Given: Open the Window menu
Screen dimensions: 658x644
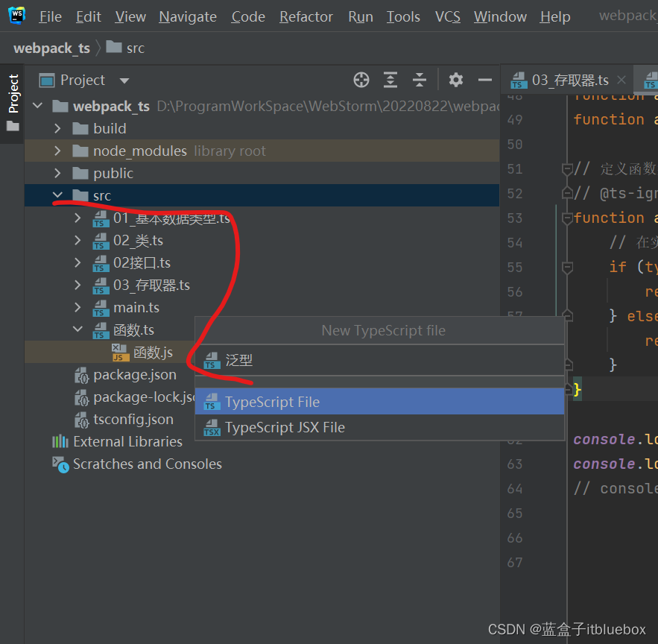Looking at the screenshot, I should tap(500, 17).
